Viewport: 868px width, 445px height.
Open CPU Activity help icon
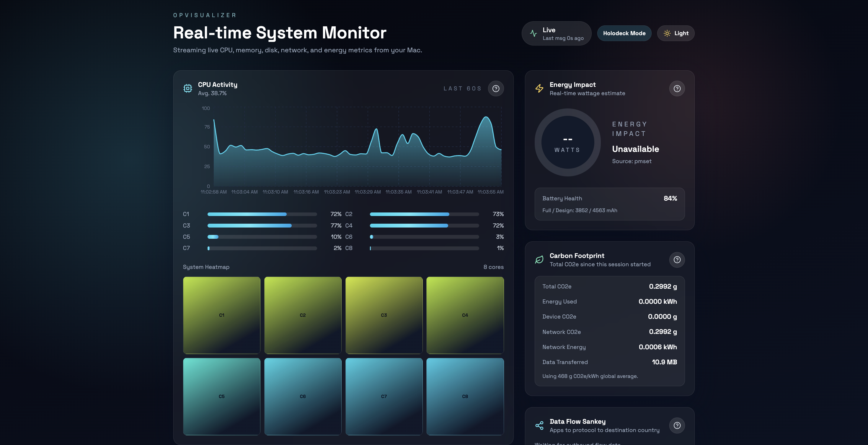click(496, 88)
